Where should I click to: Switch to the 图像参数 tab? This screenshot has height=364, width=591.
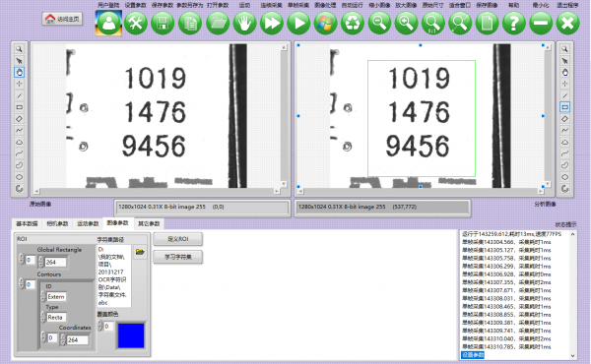pyautogui.click(x=118, y=223)
